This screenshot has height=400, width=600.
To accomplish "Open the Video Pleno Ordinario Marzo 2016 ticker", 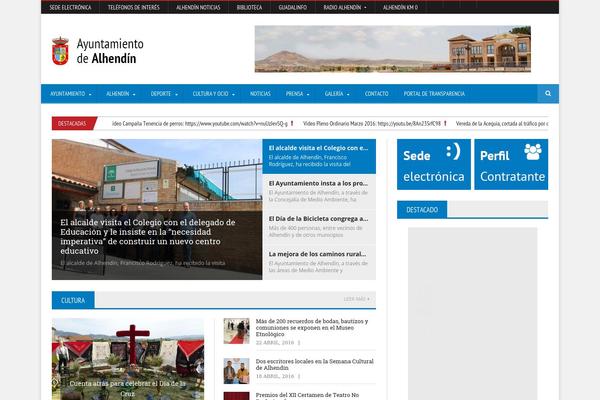I will click(372, 124).
